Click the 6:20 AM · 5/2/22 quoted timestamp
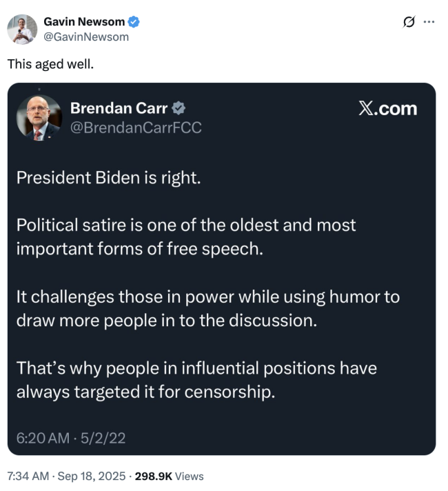448x491 pixels. point(70,437)
